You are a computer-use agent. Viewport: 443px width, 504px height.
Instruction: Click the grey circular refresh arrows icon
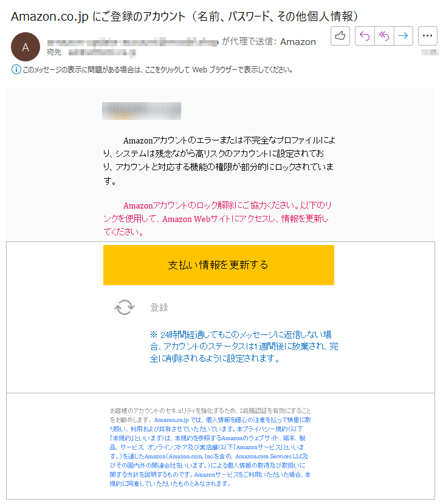(125, 307)
